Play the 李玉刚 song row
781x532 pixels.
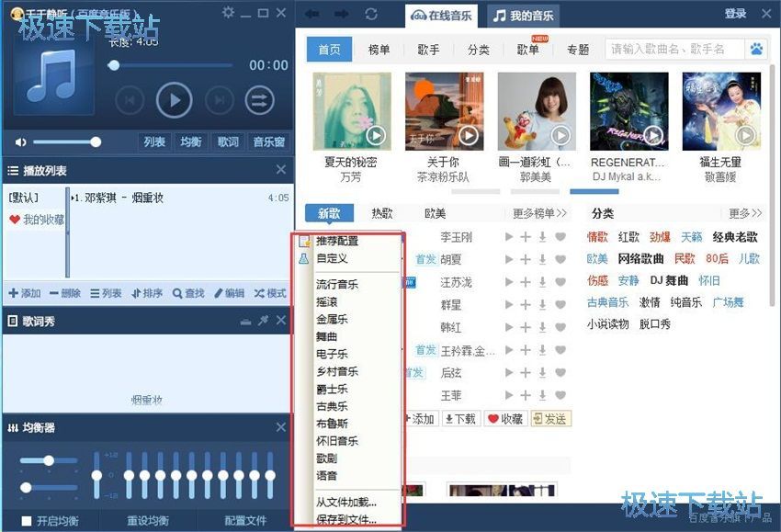508,237
